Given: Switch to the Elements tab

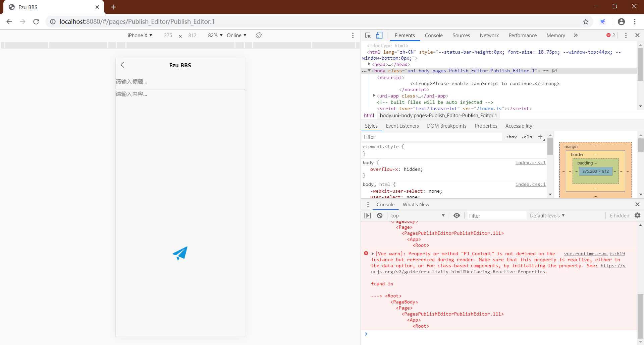Looking at the screenshot, I should point(405,35).
